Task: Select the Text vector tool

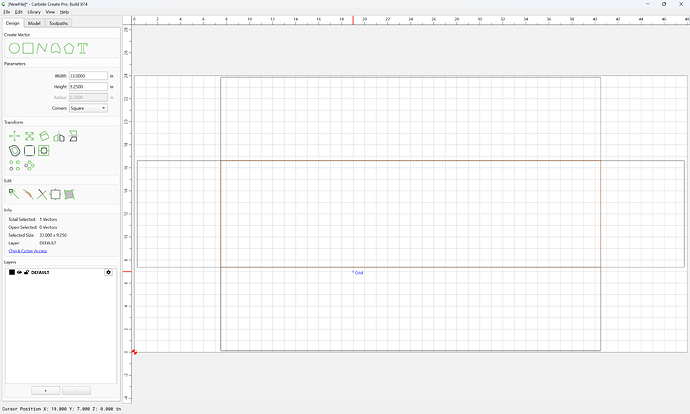Action: tap(83, 48)
